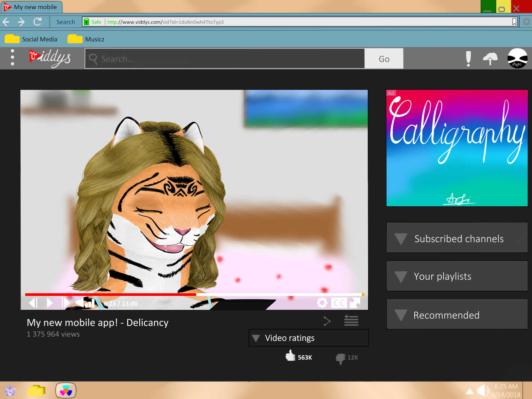Screen dimensions: 532x399
Task: Click the browser Search button
Action: tap(66, 22)
